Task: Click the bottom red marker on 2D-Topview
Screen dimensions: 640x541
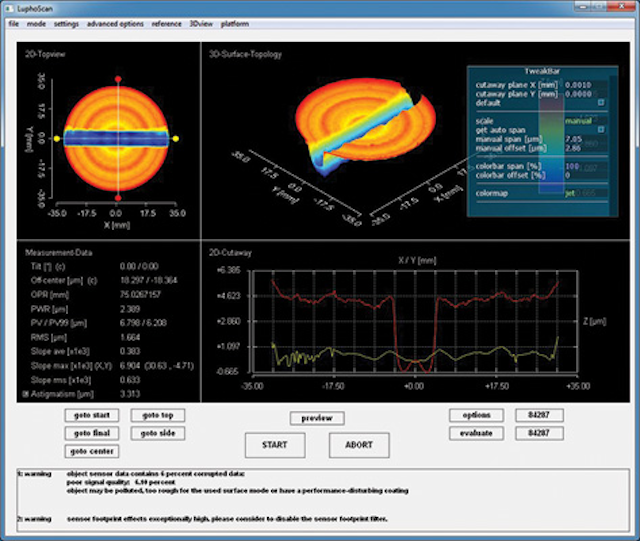Action: click(118, 198)
